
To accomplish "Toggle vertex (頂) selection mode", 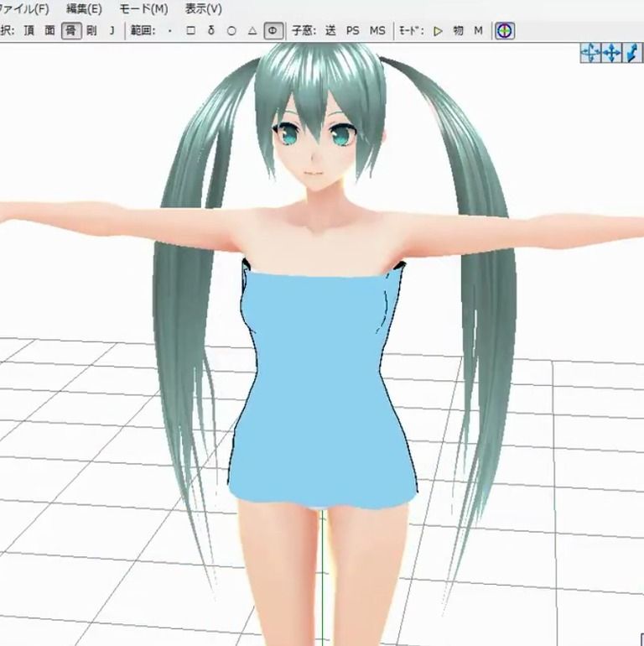I will [x=29, y=30].
